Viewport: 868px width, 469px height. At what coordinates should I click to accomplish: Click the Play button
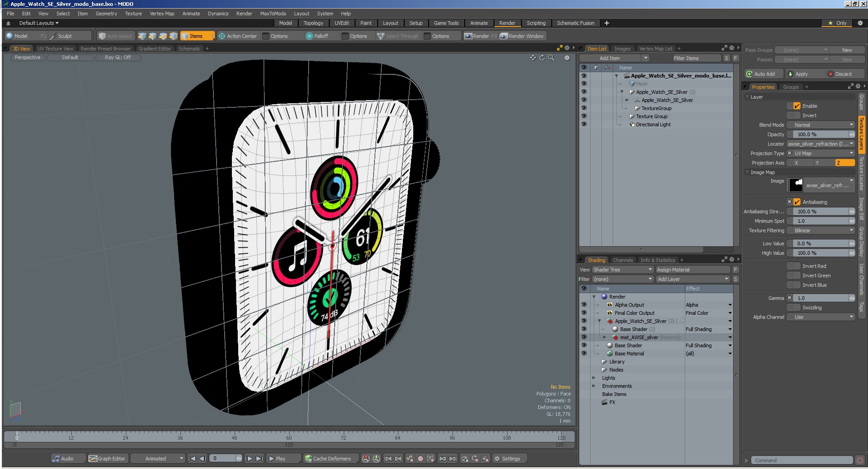tap(283, 459)
